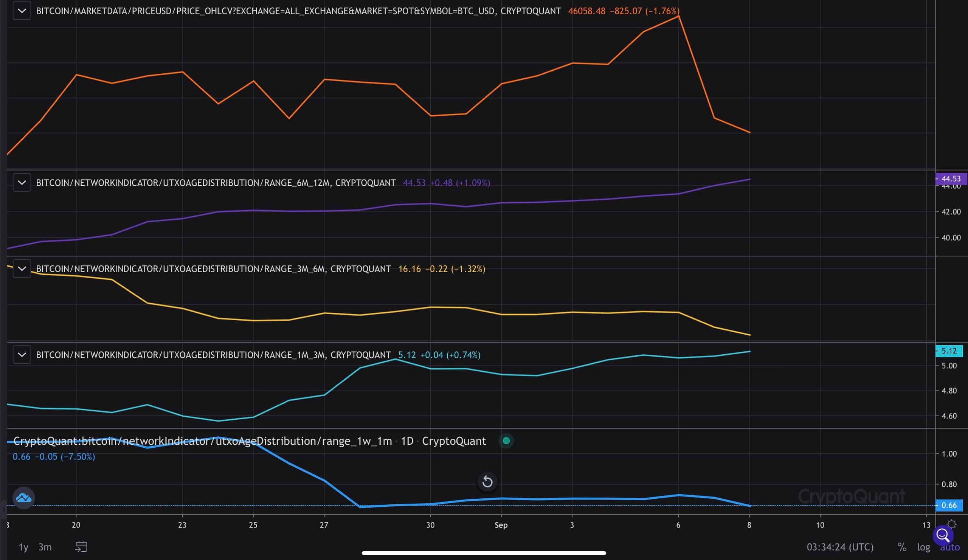Click the blue magnifier search icon
The image size is (968, 560).
[x=943, y=535]
